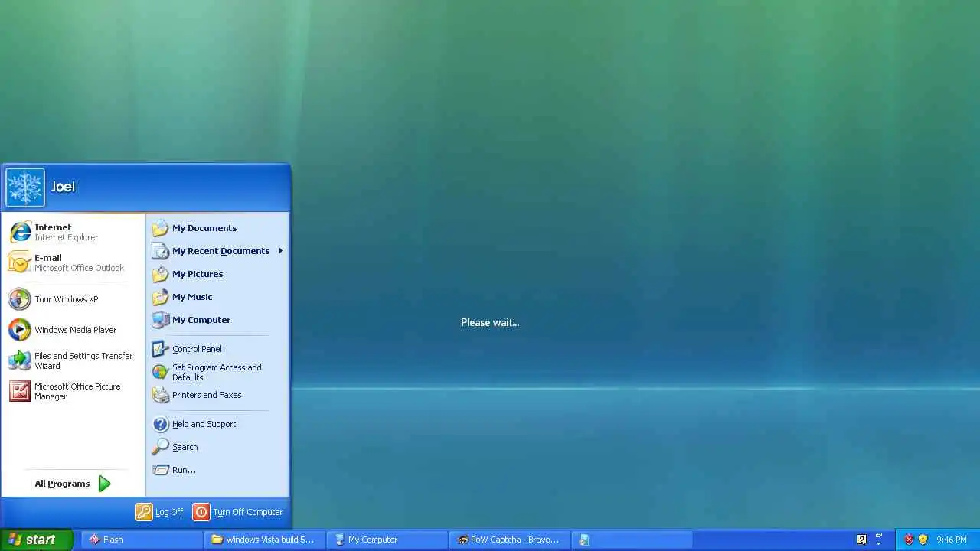Switch to PoW Captcha Brave window
The width and height of the screenshot is (980, 551).
509,540
